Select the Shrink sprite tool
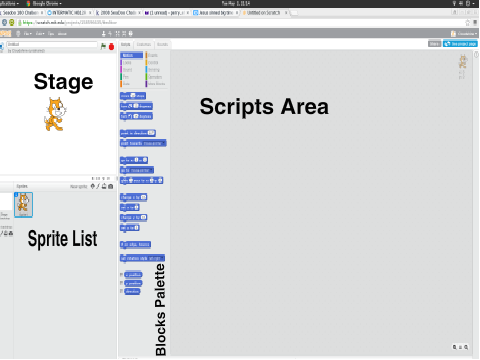The width and height of the screenshot is (480, 360). click(124, 33)
